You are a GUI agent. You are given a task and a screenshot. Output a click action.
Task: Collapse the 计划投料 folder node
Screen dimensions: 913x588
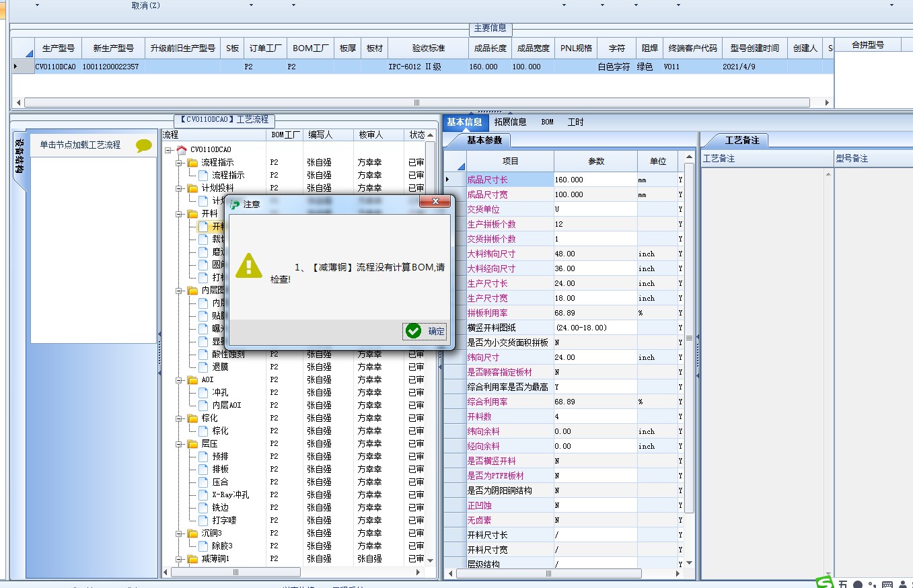[180, 188]
